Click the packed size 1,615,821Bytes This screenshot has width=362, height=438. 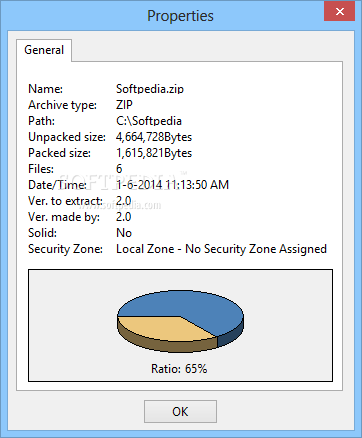tap(154, 153)
